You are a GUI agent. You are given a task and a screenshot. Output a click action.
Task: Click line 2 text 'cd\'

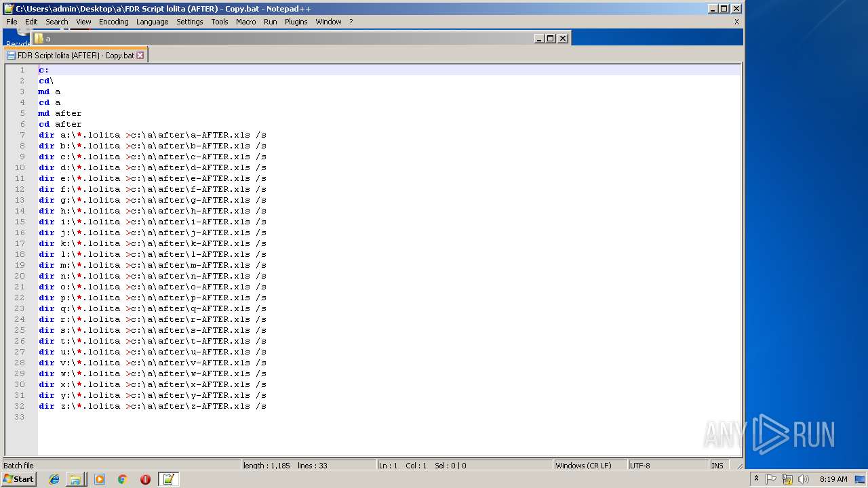[x=46, y=81]
